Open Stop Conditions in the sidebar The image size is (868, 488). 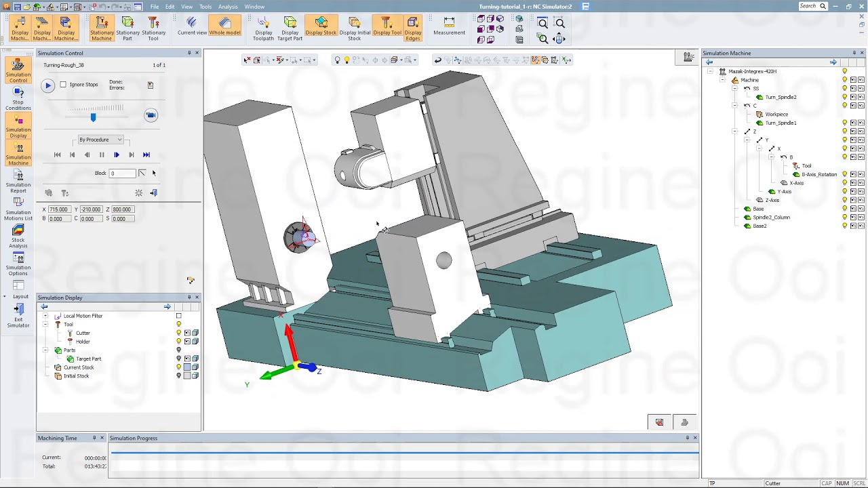pyautogui.click(x=18, y=99)
